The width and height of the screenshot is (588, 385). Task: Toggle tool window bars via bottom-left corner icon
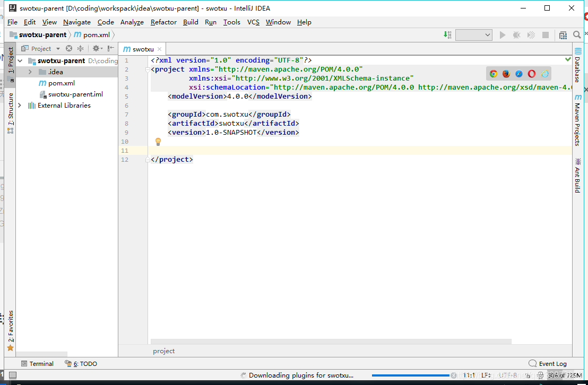coord(12,375)
